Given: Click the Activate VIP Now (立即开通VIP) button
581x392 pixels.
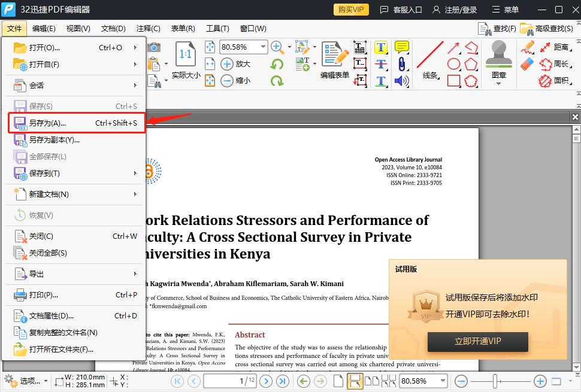Looking at the screenshot, I should [x=477, y=341].
